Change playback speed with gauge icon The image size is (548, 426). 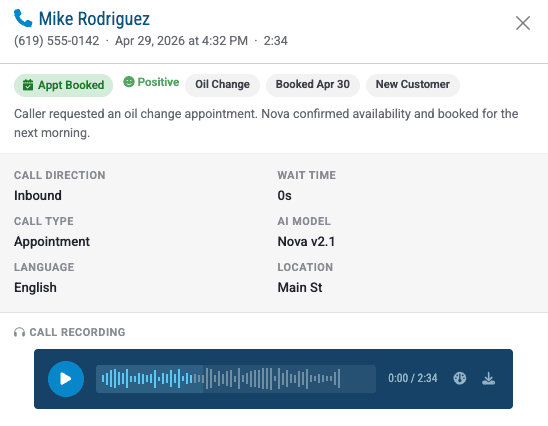(x=460, y=378)
